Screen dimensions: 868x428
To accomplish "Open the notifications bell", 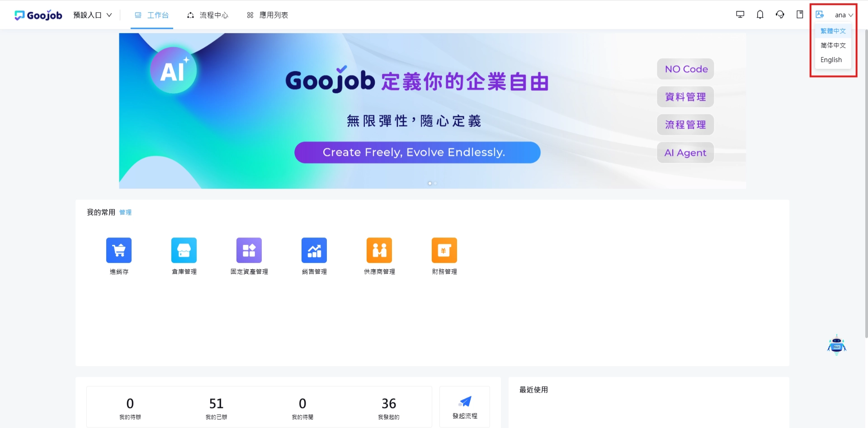I will (x=760, y=14).
